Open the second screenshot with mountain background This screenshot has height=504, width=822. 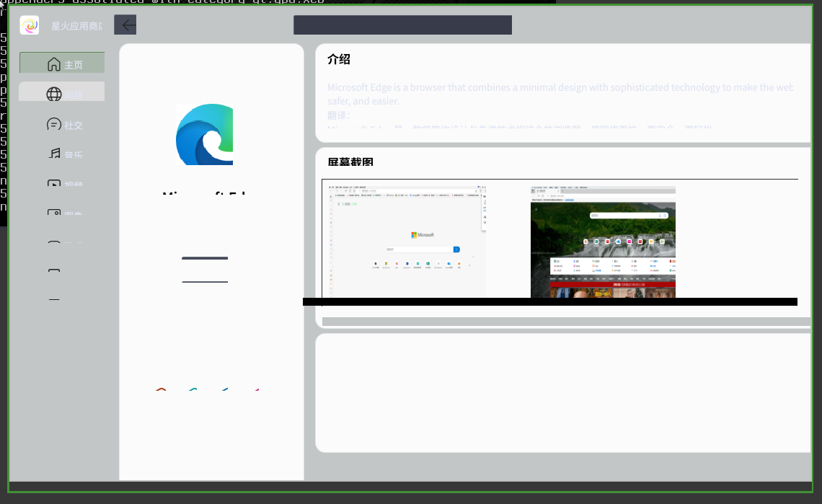click(x=603, y=242)
